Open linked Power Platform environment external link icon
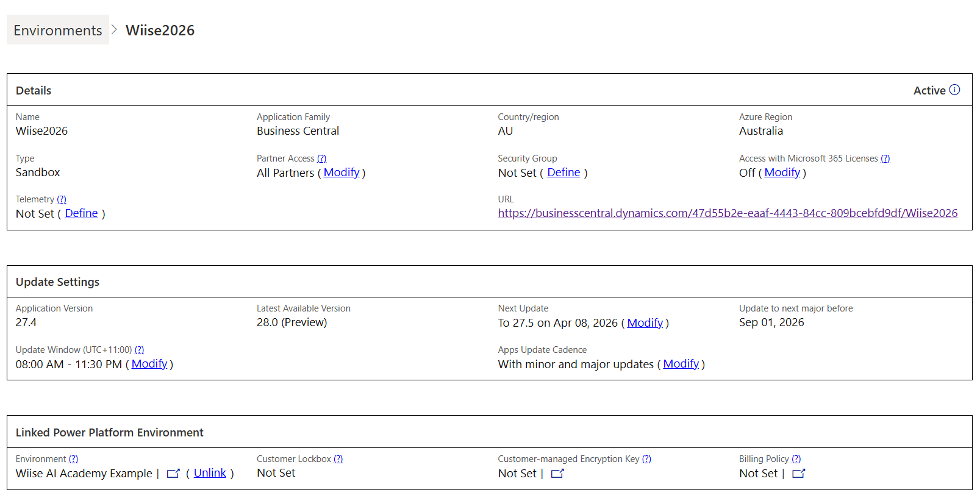 (173, 474)
